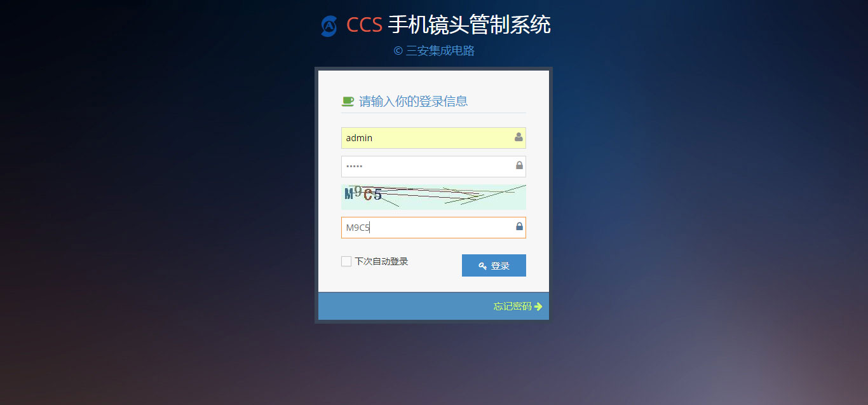Viewport: 868px width, 405px height.
Task: Click the gray lock icon in the password field
Action: [x=519, y=165]
